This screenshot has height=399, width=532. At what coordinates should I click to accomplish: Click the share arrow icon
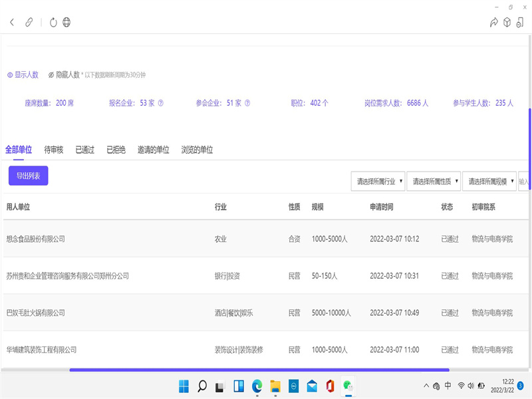tap(493, 23)
